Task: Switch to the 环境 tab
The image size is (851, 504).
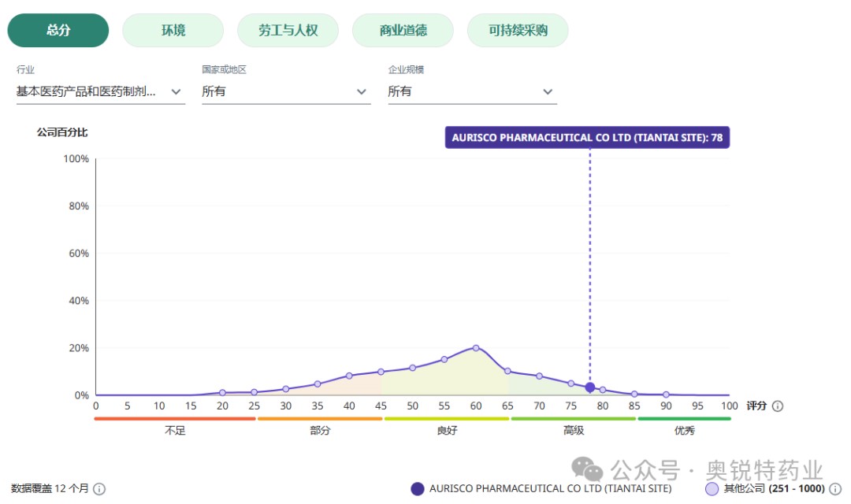Action: click(173, 31)
